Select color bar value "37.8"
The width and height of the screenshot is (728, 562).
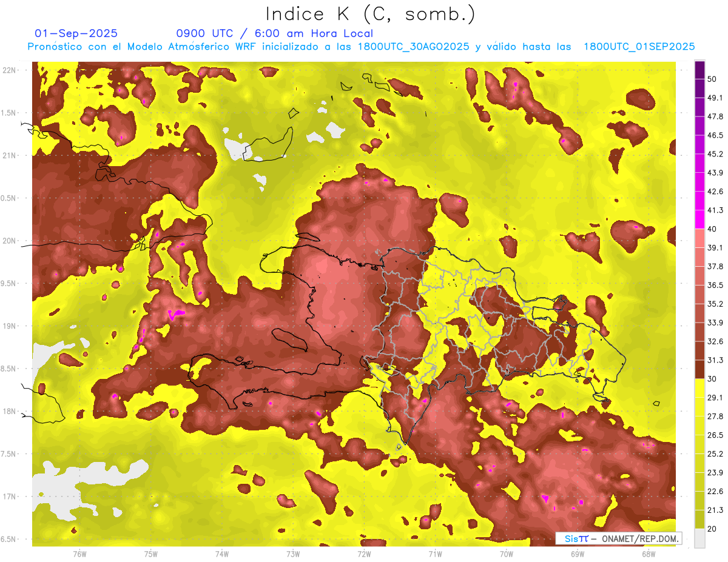(x=715, y=266)
